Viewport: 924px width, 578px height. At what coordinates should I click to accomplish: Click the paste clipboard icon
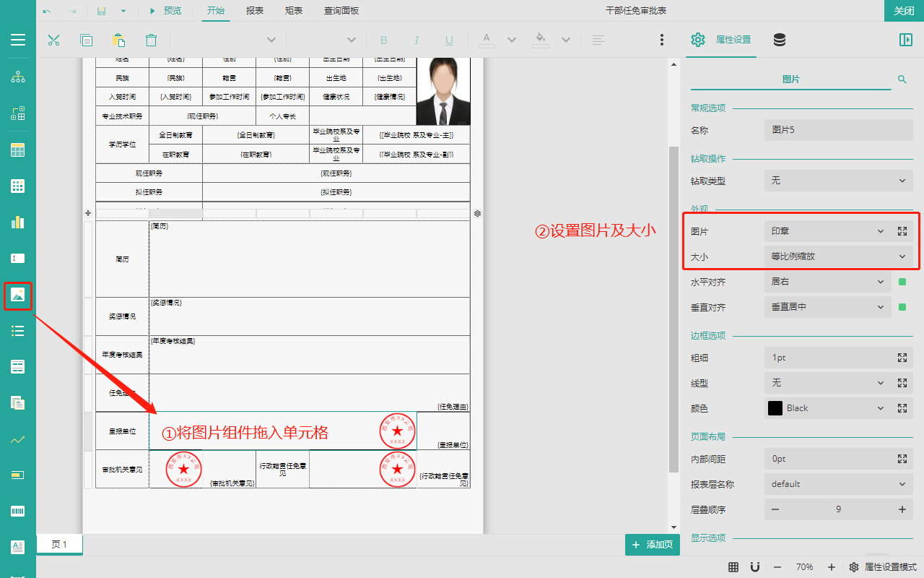pos(119,40)
